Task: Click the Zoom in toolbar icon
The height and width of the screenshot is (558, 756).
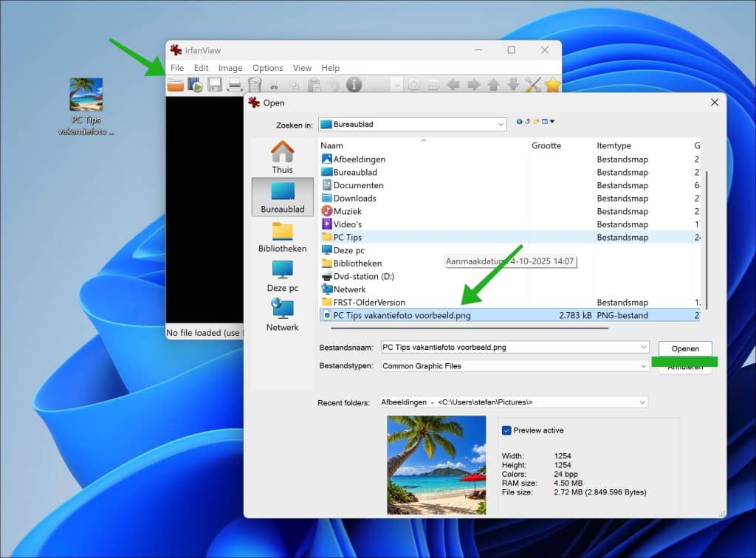Action: pos(413,85)
